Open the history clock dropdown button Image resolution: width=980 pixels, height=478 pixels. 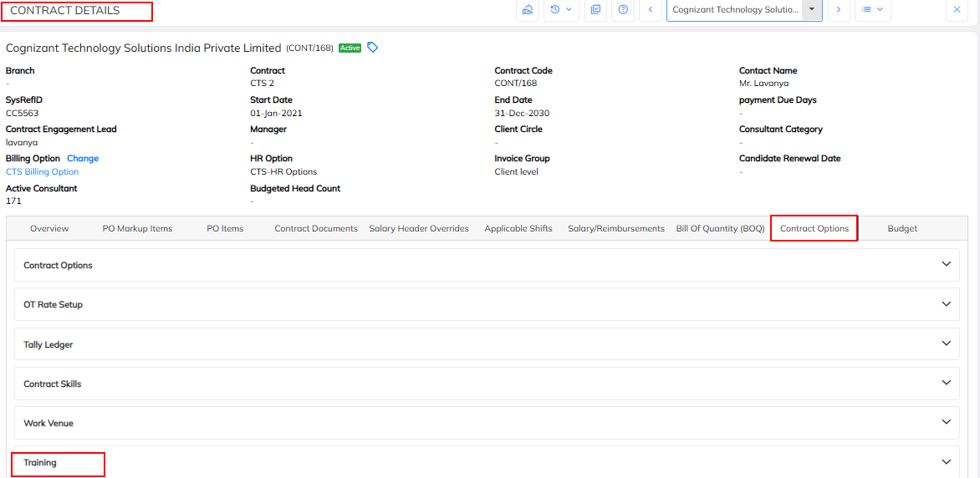(561, 10)
